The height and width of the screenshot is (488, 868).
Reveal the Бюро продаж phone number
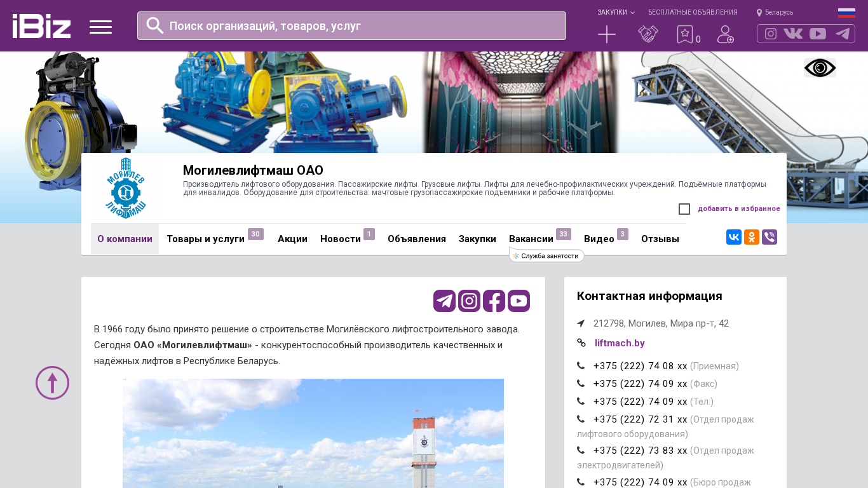(641, 482)
